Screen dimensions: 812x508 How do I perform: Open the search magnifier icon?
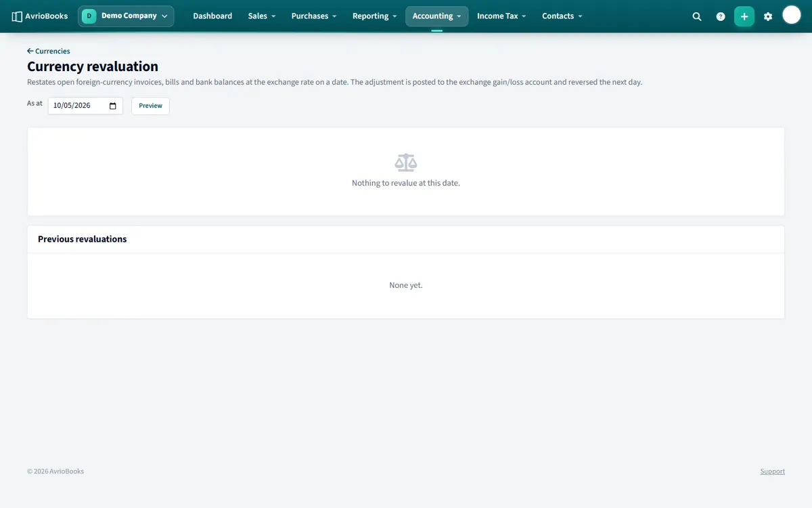coord(697,16)
